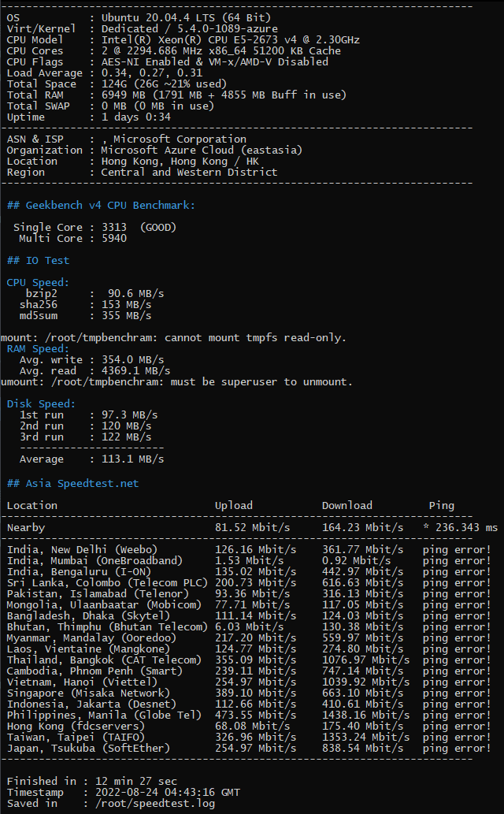Click Location 'Hong Kong, Hong Kong / HK'

(180, 162)
